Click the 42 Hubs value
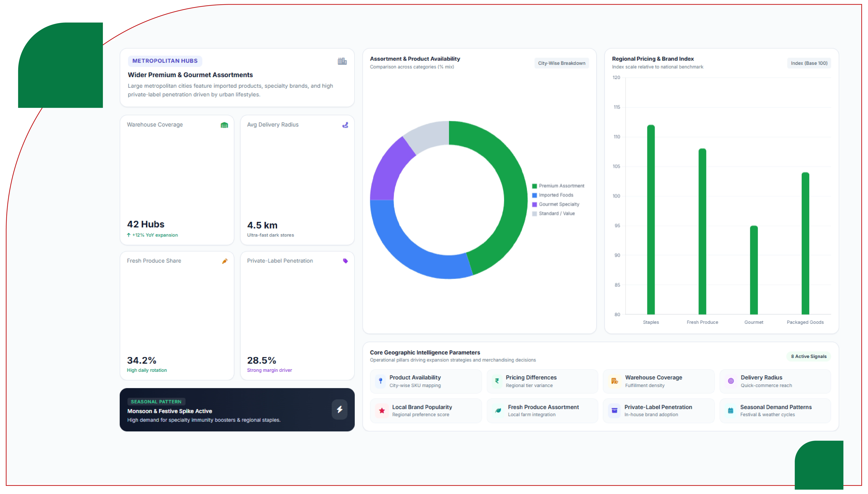Viewport: 868px width, 494px height. point(146,224)
